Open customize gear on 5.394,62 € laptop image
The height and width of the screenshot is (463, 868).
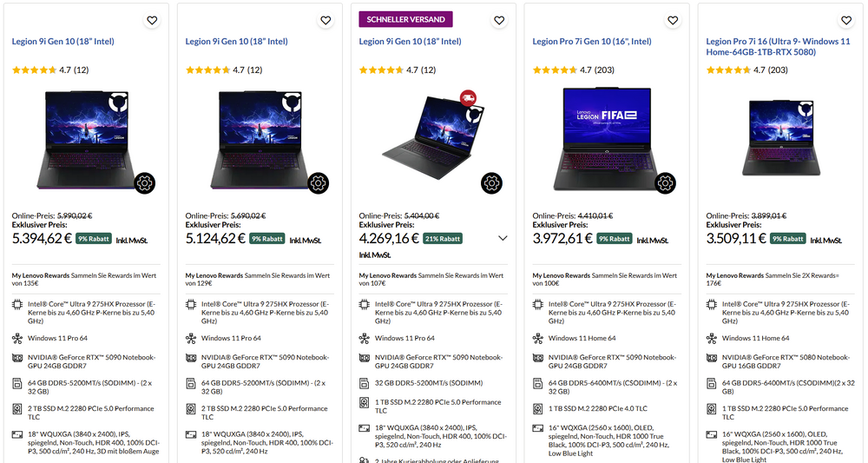(x=145, y=182)
